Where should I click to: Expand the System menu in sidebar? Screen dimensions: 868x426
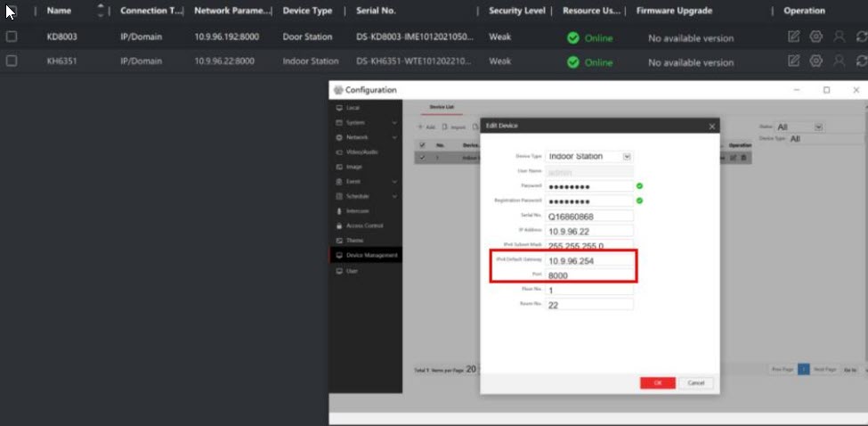click(365, 122)
